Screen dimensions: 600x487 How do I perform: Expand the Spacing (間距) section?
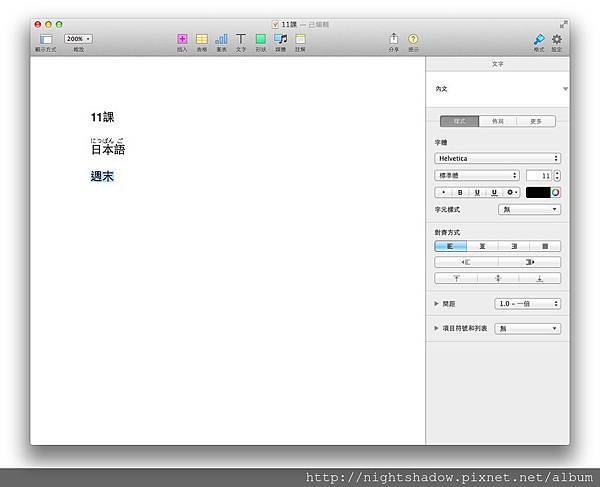[x=437, y=303]
